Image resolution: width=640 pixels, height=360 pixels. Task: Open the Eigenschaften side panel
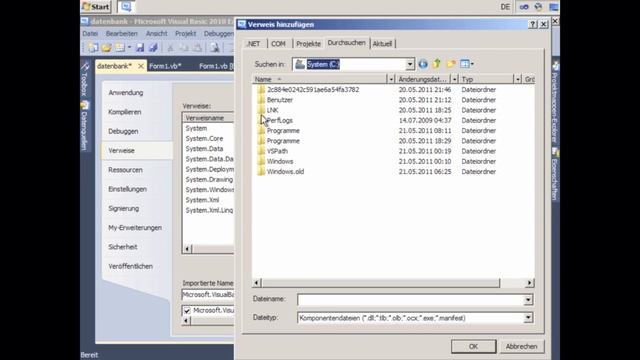pyautogui.click(x=555, y=174)
